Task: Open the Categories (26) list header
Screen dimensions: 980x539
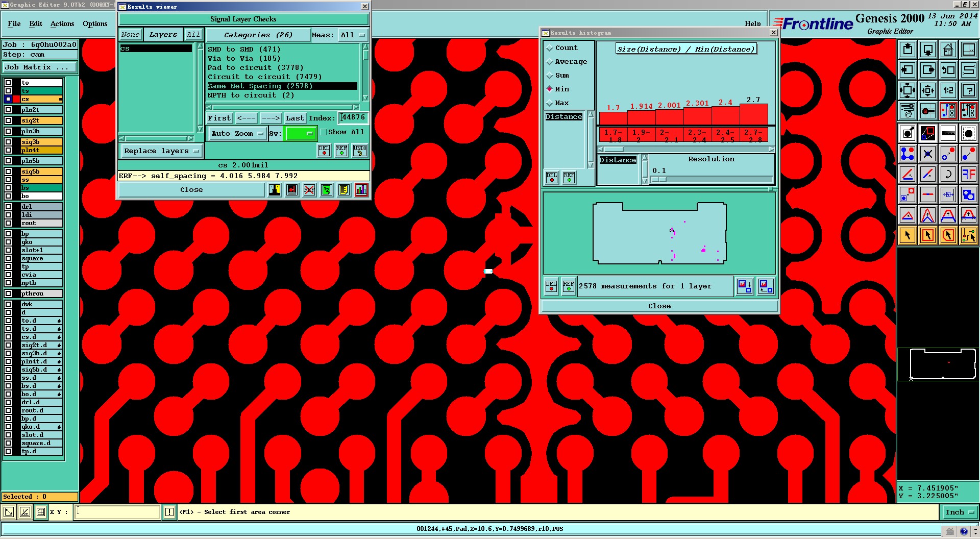Action: coord(258,35)
